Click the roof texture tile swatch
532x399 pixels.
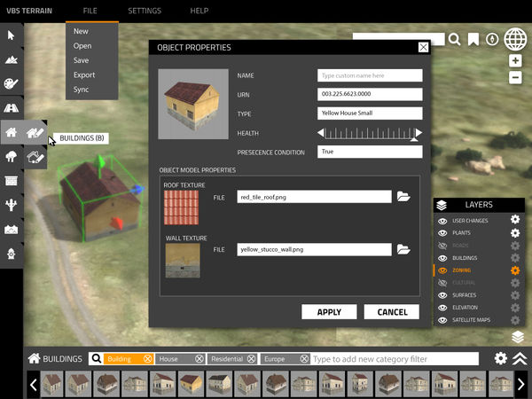click(181, 207)
